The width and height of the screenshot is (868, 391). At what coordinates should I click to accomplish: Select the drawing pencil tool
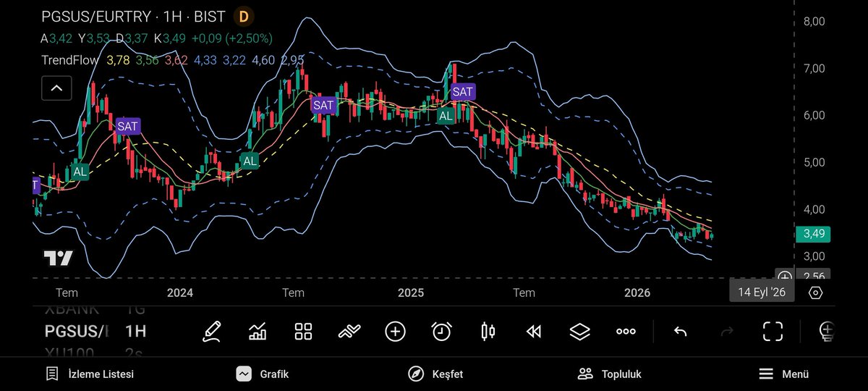click(211, 332)
